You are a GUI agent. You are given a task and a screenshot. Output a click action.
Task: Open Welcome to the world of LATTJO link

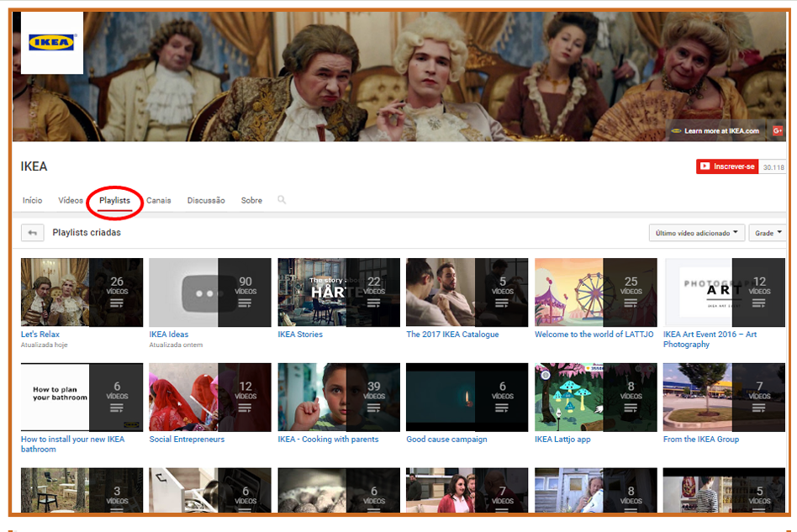click(592, 334)
